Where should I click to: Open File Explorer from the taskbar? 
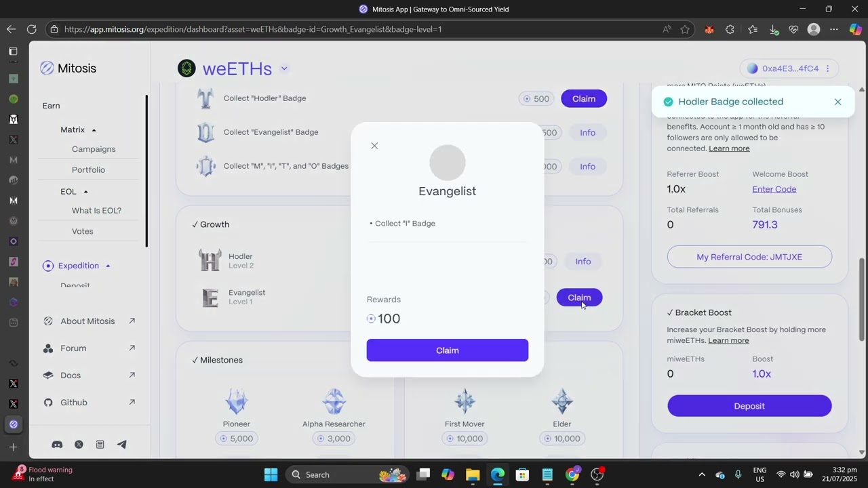pyautogui.click(x=473, y=474)
